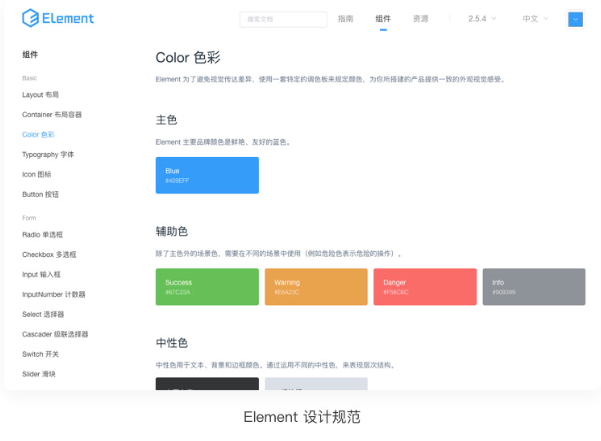Expand the 2.5.4 version dropdown
This screenshot has width=601, height=441.
tap(482, 18)
